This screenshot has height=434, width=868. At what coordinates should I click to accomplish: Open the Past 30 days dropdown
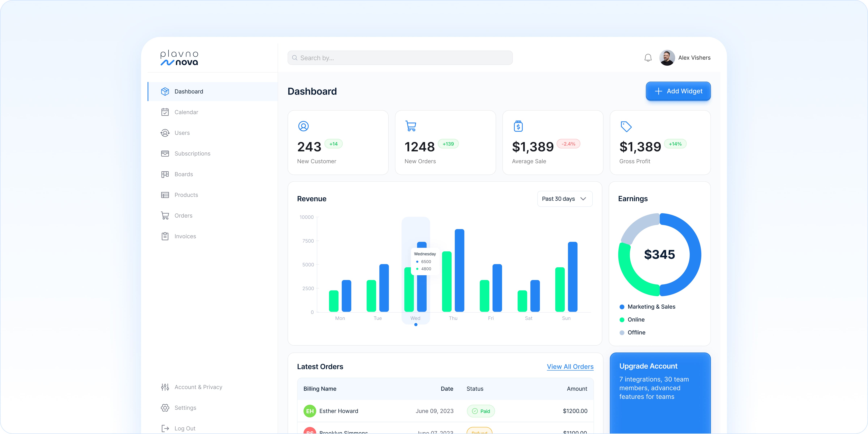tap(564, 199)
